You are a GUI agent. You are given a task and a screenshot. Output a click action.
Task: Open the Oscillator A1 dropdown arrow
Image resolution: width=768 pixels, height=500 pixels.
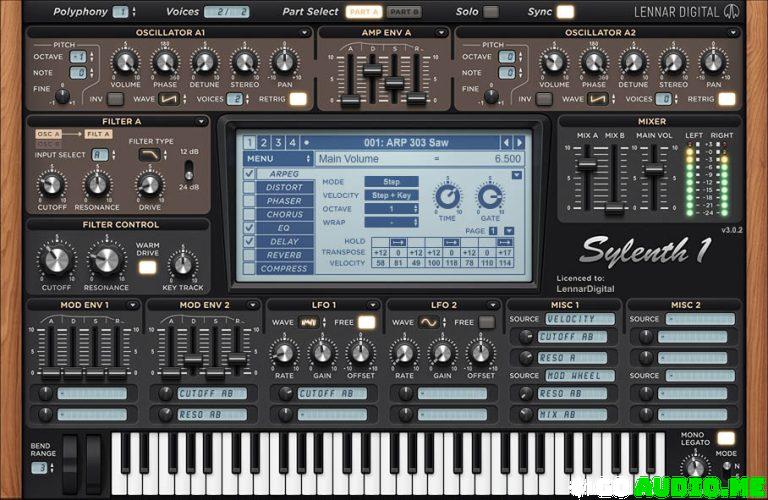pos(305,33)
